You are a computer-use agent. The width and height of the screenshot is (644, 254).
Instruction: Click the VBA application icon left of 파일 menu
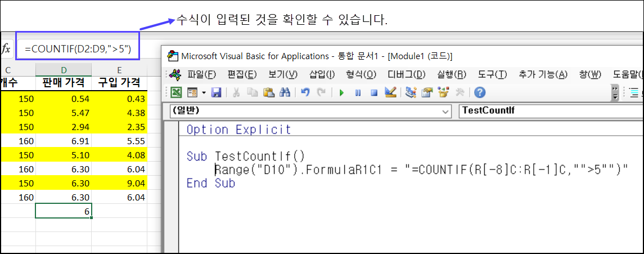click(175, 75)
